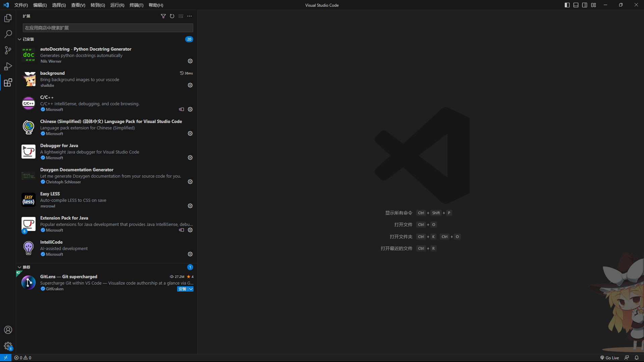The width and height of the screenshot is (644, 362).
Task: Focus the extension marketplace search box
Action: click(108, 28)
